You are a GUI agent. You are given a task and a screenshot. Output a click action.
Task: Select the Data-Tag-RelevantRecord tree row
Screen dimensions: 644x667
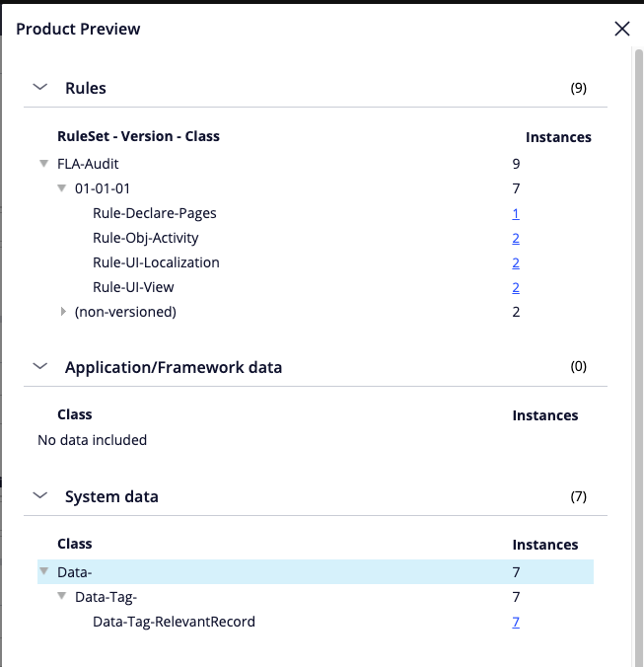tap(316, 622)
